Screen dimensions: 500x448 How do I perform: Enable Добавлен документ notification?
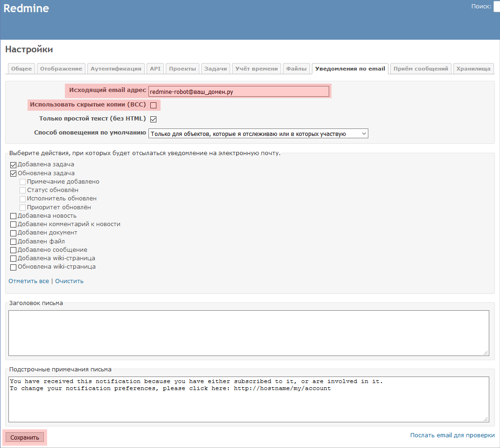click(x=13, y=233)
